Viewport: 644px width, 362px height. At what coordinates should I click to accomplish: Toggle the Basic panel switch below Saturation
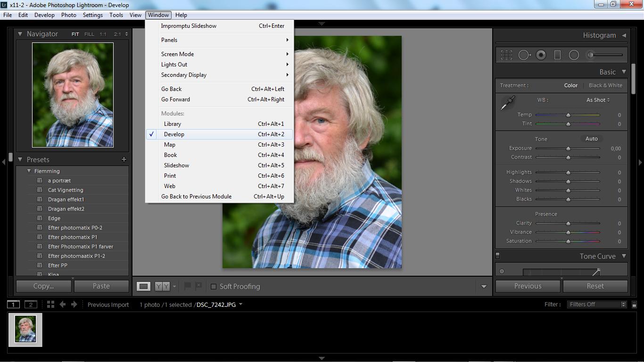[x=497, y=255]
